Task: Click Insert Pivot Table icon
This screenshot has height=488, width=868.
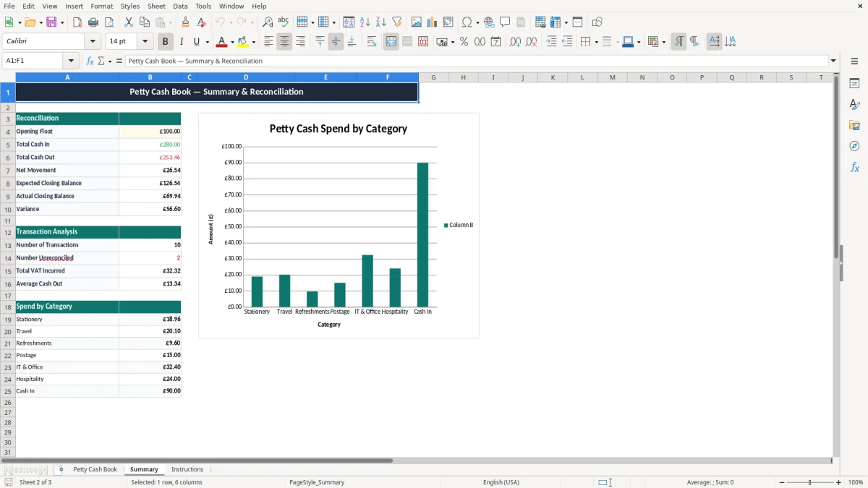Action: [x=448, y=22]
